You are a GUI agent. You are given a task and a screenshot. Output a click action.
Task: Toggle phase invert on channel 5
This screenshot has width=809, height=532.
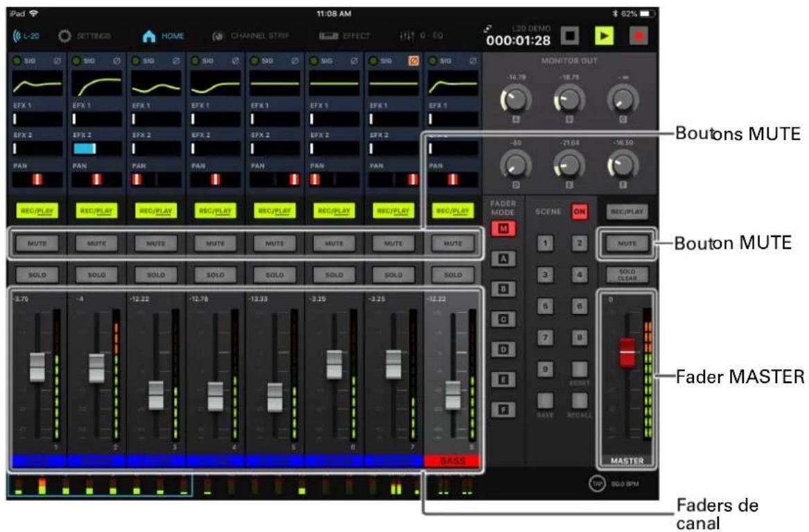point(295,61)
